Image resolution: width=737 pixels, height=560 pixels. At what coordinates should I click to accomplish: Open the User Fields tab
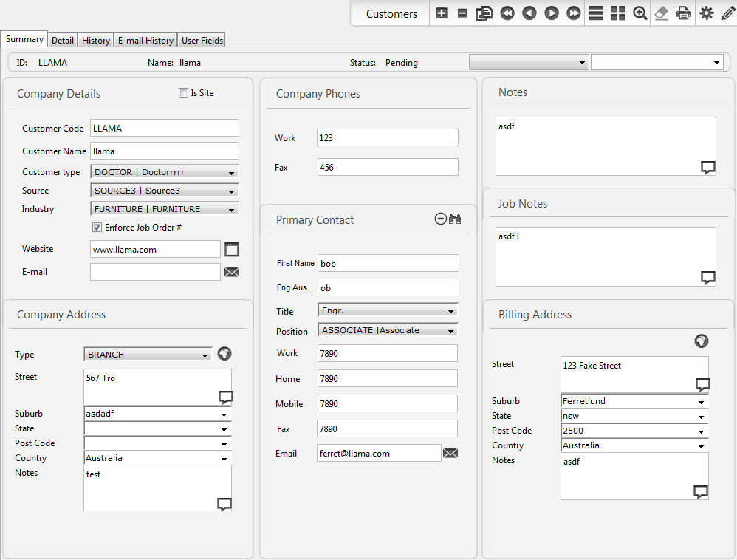(202, 41)
